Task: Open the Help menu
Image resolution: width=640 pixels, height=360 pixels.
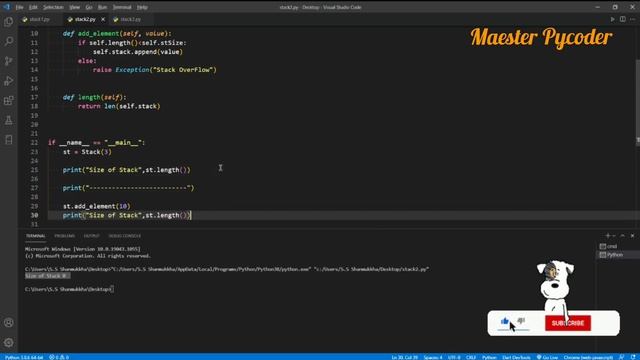Action: 142,7
